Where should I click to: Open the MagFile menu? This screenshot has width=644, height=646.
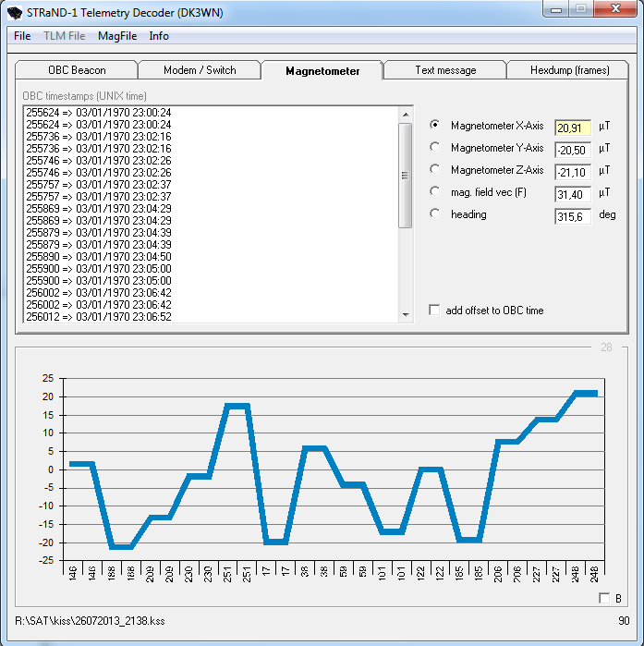(x=117, y=36)
